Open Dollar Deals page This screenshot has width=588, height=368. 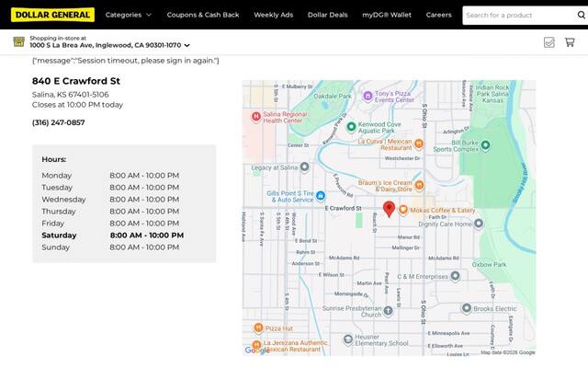tap(328, 15)
